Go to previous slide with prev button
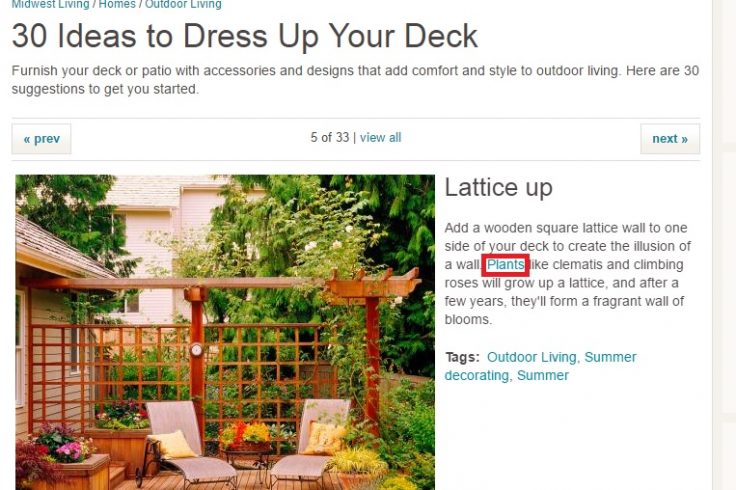Image resolution: width=736 pixels, height=490 pixels. (41, 139)
